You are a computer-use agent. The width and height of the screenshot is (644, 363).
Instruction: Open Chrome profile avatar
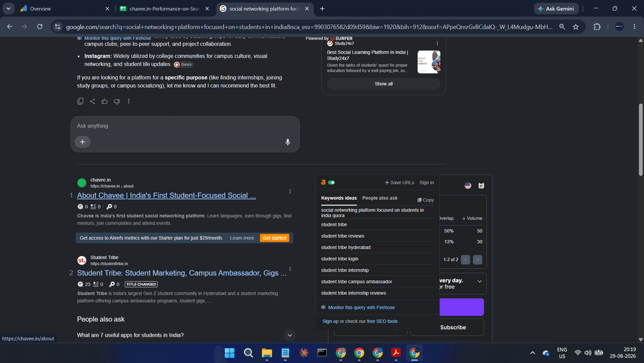620,27
